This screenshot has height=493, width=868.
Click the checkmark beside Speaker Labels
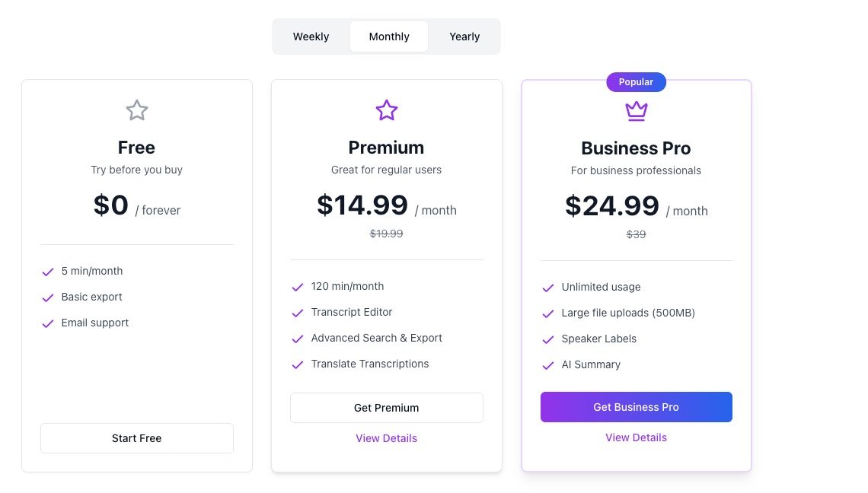(547, 339)
